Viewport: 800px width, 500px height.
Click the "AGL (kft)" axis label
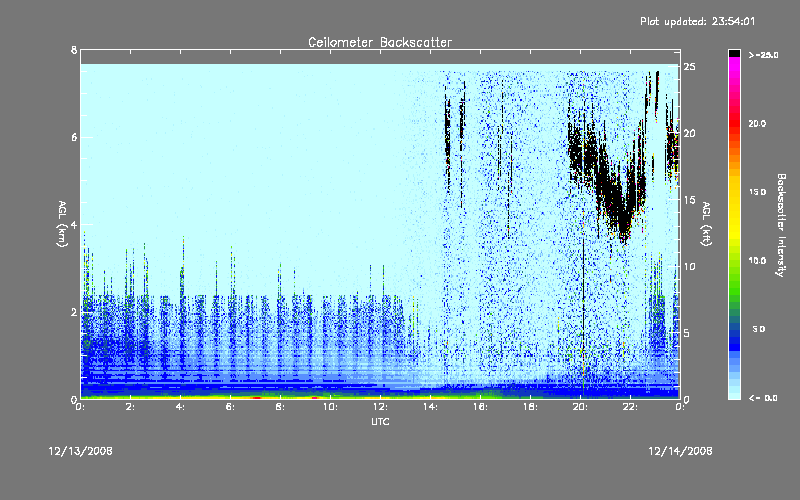[x=706, y=223]
